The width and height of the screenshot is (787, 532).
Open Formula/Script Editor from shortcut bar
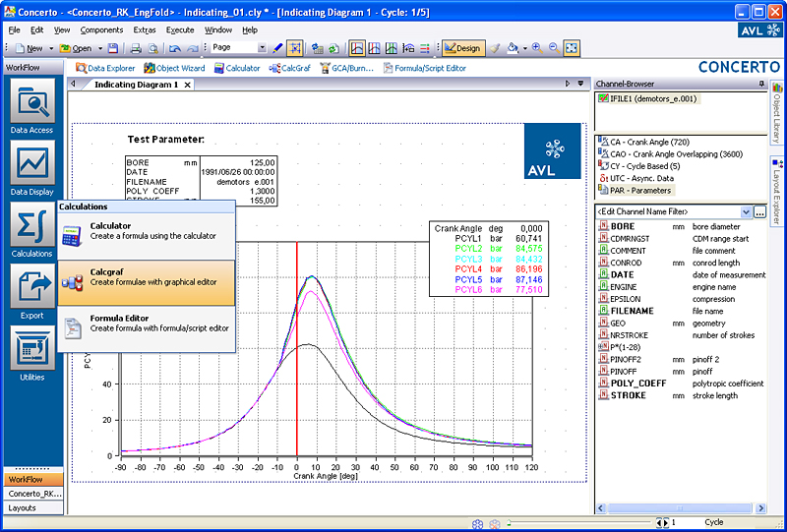point(425,68)
